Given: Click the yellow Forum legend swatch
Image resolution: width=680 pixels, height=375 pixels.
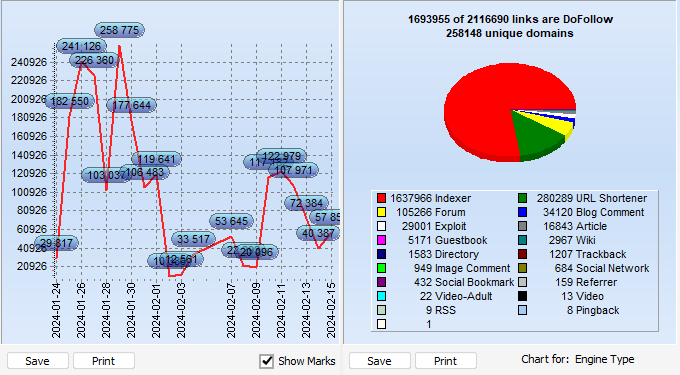Looking at the screenshot, I should click(381, 212).
